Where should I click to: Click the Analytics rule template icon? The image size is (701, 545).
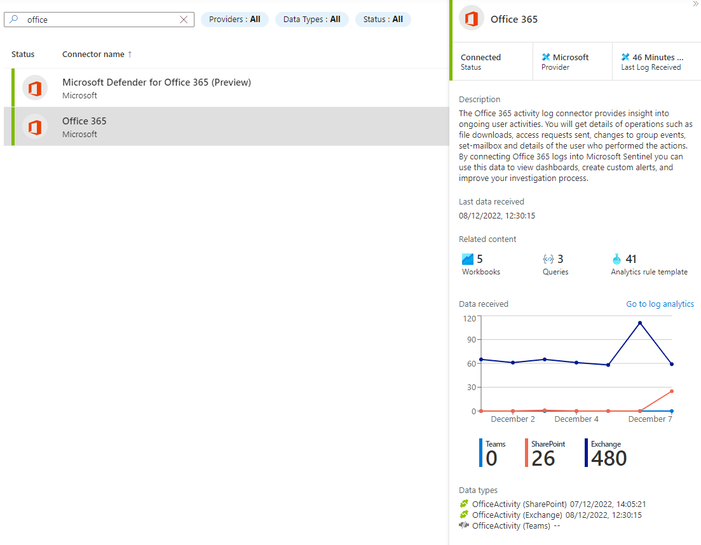[x=617, y=259]
